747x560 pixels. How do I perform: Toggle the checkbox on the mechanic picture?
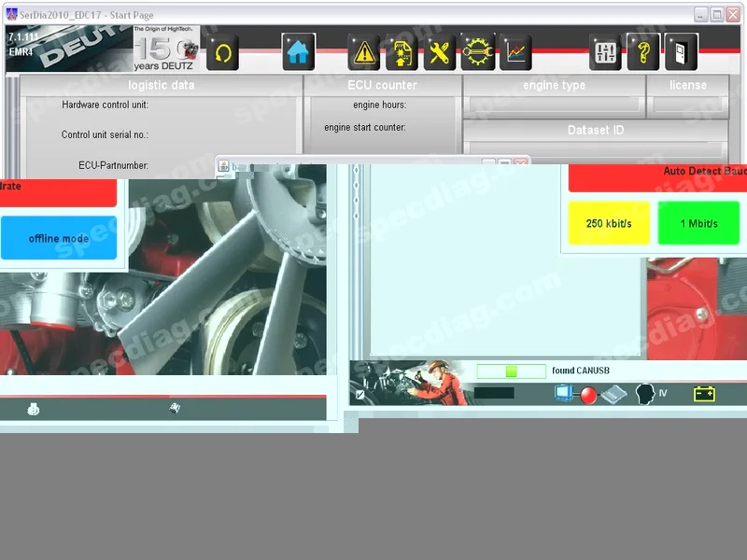click(x=360, y=394)
